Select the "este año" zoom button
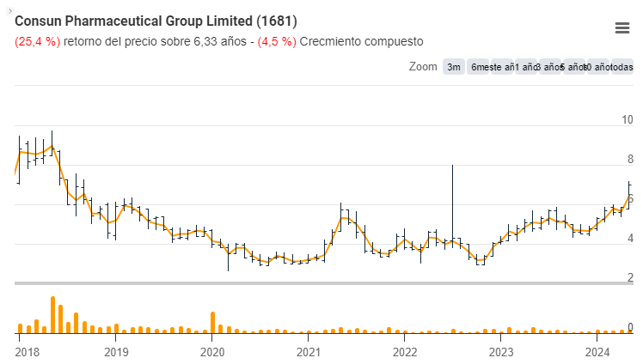The image size is (643, 364). 502,67
